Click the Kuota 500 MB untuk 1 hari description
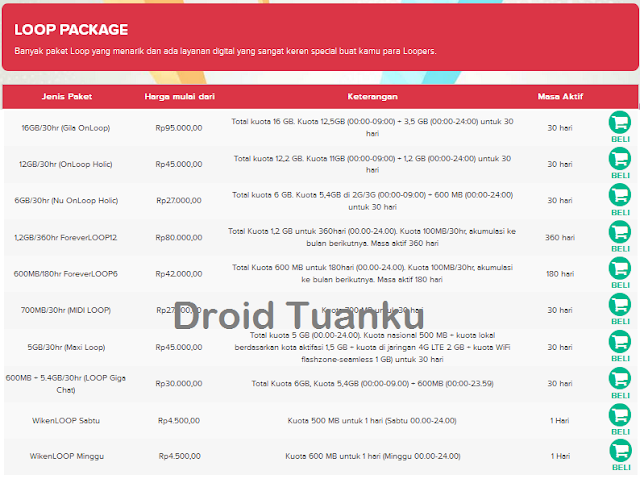Viewport: 640px width, 479px height. 372,421
